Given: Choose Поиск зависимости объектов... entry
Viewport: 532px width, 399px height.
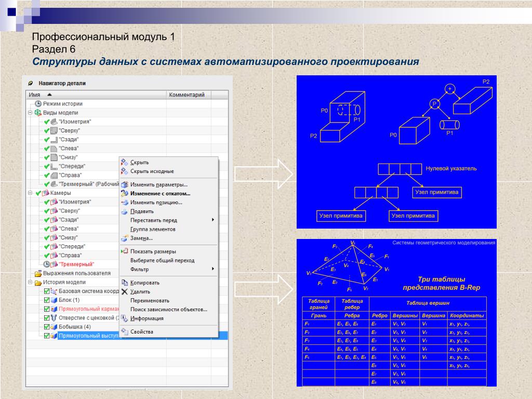Looking at the screenshot, I should 169,310.
